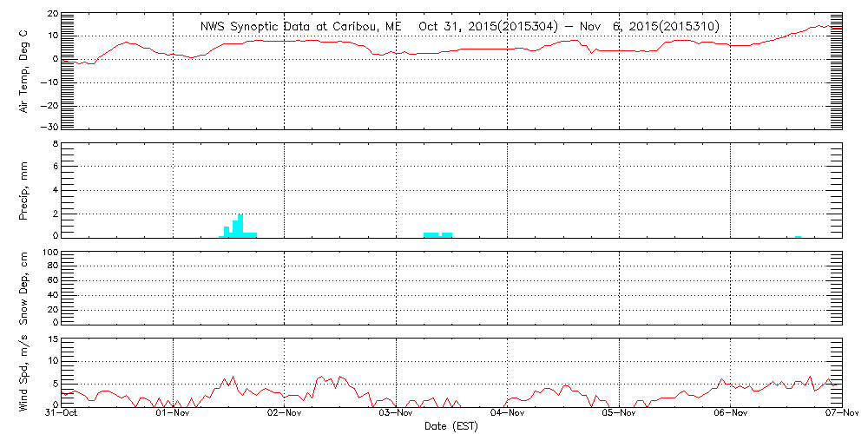
Task: Click the "Air Temp, Deg C" axis label
Action: pos(24,70)
